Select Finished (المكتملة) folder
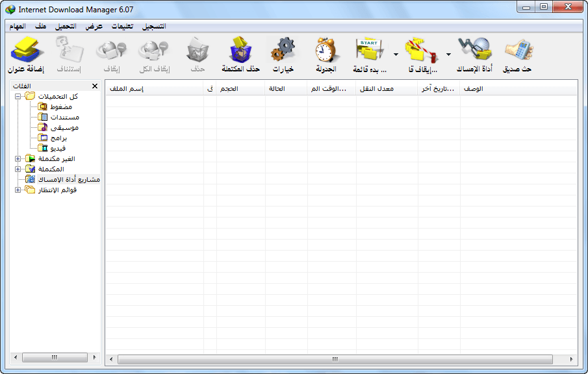 45,169
